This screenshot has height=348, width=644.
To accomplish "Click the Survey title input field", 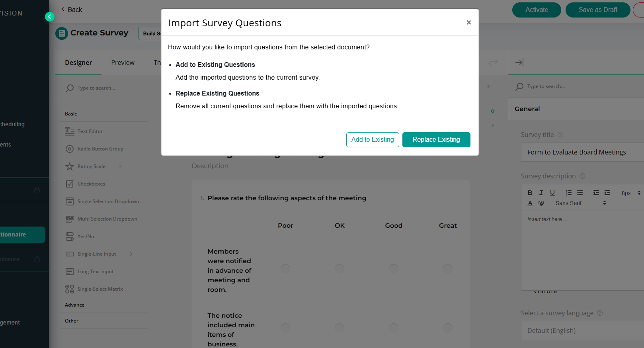I will [582, 152].
